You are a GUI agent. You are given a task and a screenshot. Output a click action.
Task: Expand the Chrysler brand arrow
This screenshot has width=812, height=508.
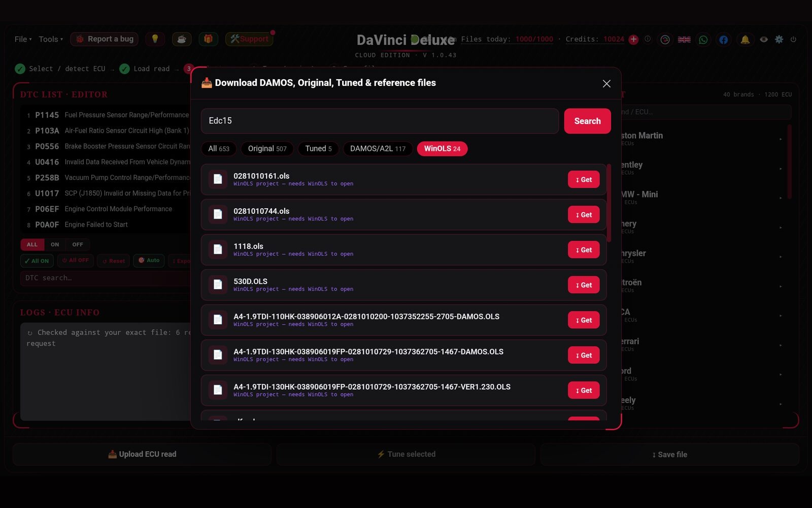tap(781, 257)
